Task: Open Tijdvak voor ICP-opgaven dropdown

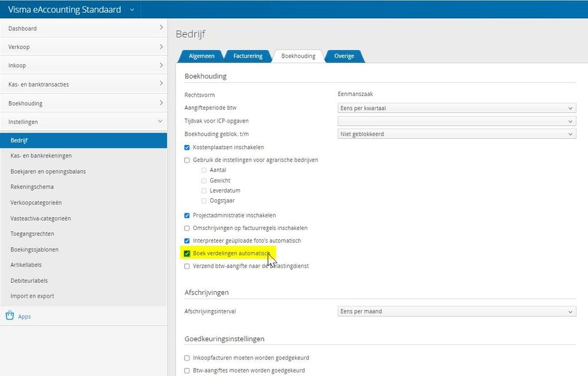Action: [x=457, y=121]
